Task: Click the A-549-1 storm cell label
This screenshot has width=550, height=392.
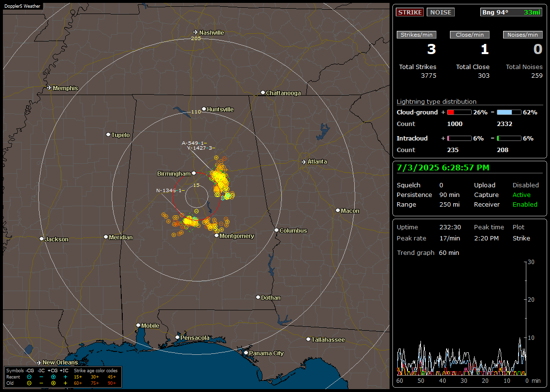Action: pyautogui.click(x=194, y=143)
